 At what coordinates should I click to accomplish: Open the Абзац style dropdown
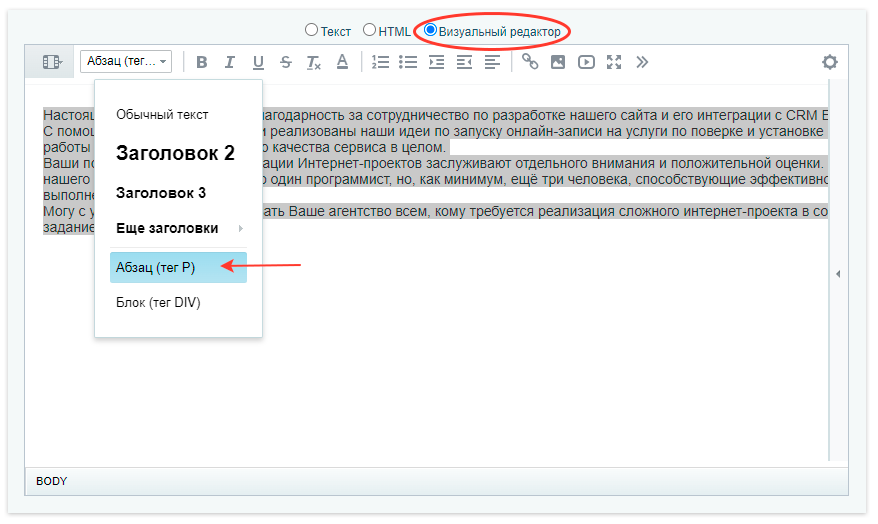(x=126, y=62)
